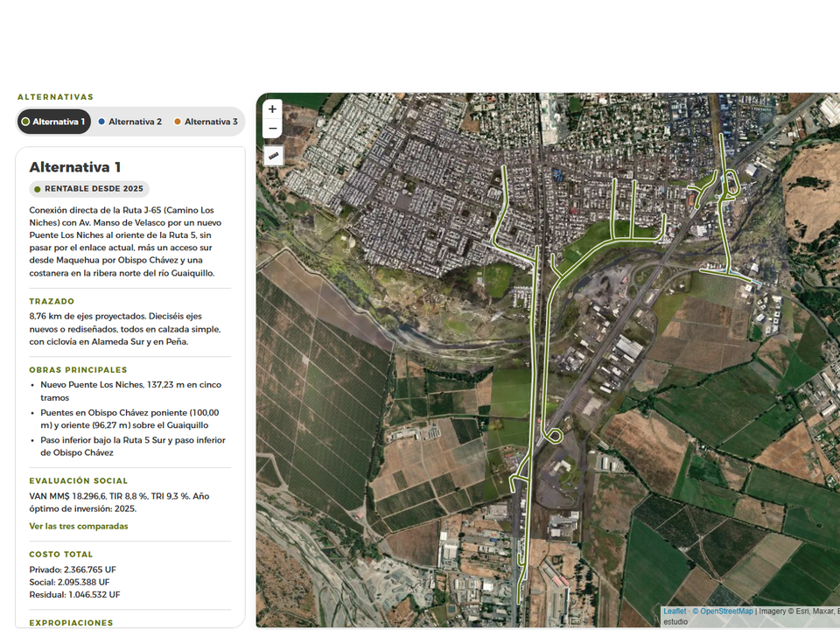Image resolution: width=840 pixels, height=630 pixels.
Task: Zoom out of the map
Action: tap(272, 129)
